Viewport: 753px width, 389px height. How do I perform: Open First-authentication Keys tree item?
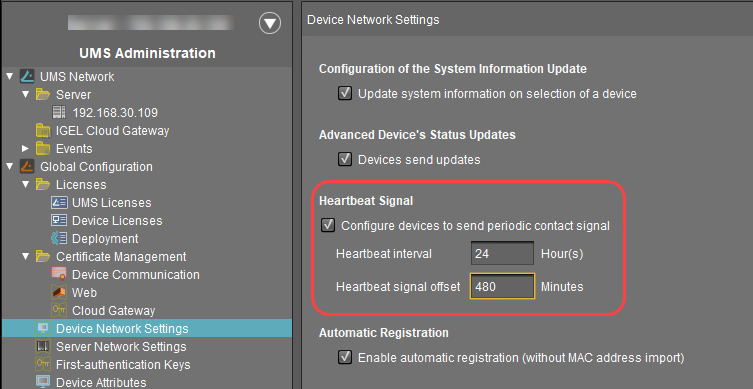tap(123, 365)
